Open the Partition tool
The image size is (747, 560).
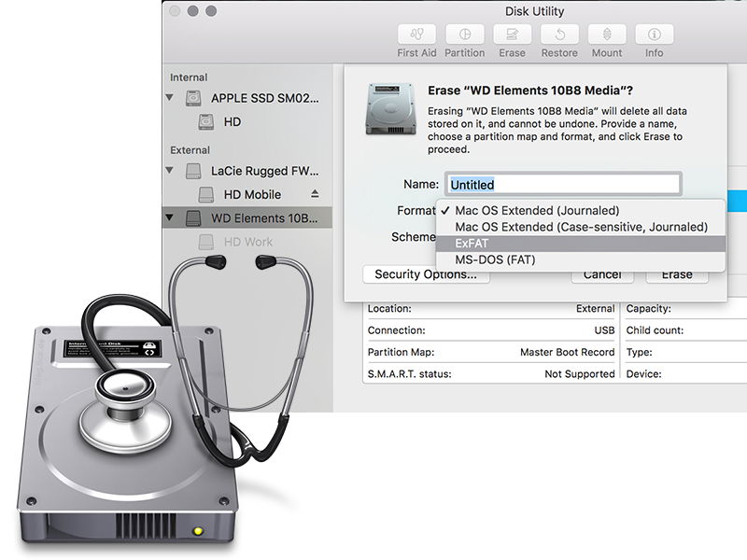pos(464,35)
